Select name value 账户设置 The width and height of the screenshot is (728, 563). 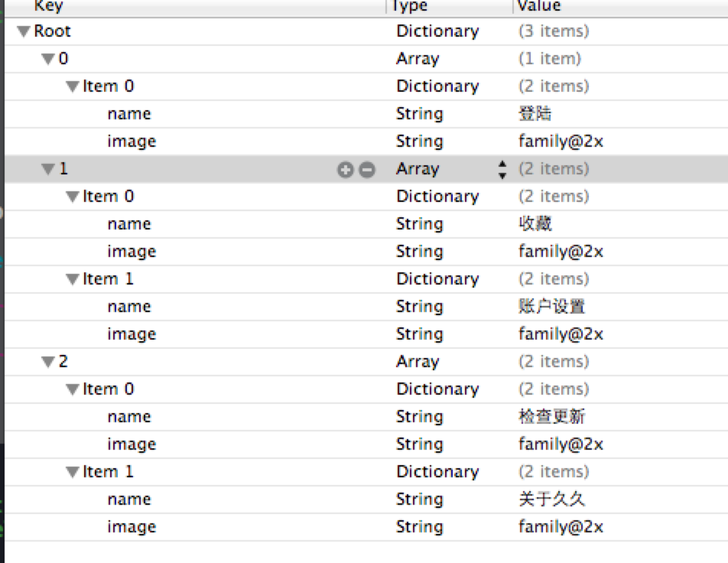pyautogui.click(x=551, y=307)
